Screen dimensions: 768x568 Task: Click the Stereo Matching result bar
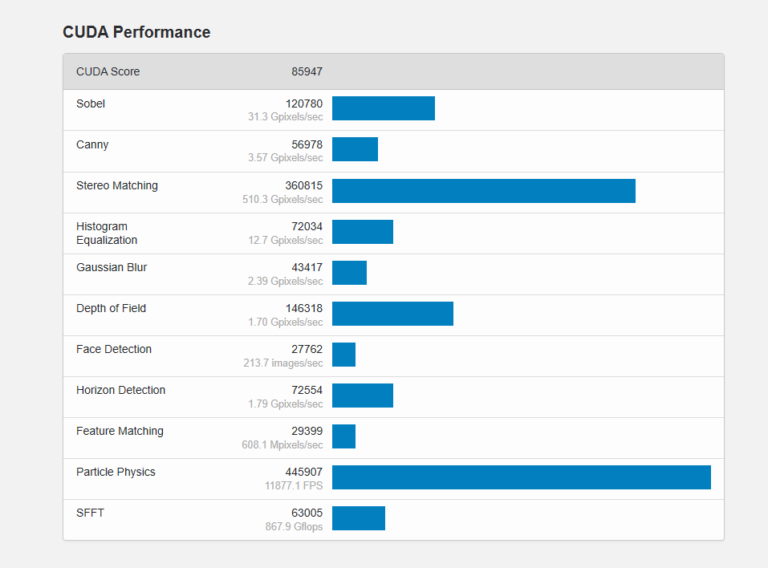pos(483,190)
